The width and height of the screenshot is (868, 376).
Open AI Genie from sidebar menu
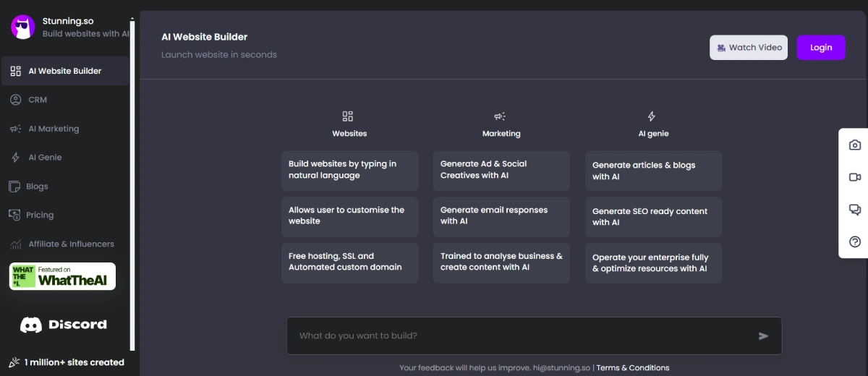[x=45, y=158]
